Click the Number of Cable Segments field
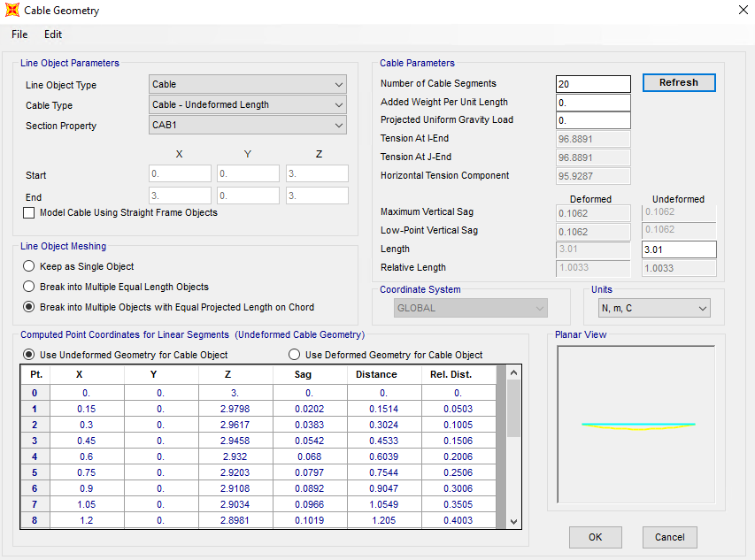 pos(593,84)
